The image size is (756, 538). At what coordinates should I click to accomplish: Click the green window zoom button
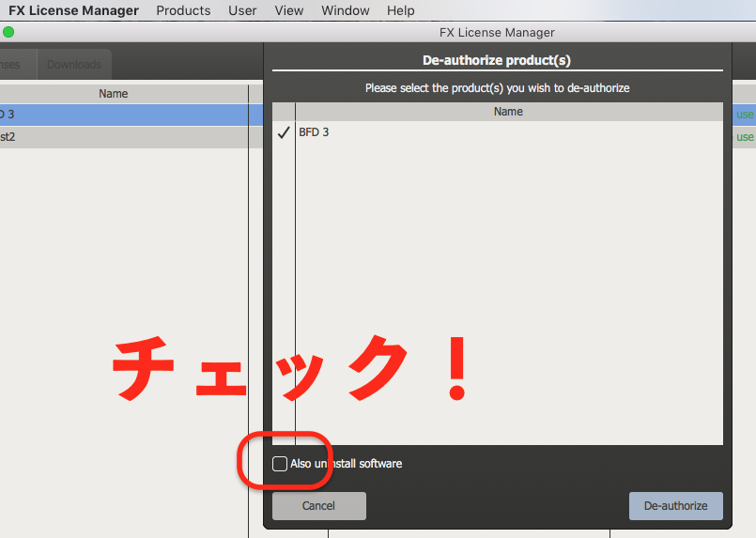pos(8,32)
